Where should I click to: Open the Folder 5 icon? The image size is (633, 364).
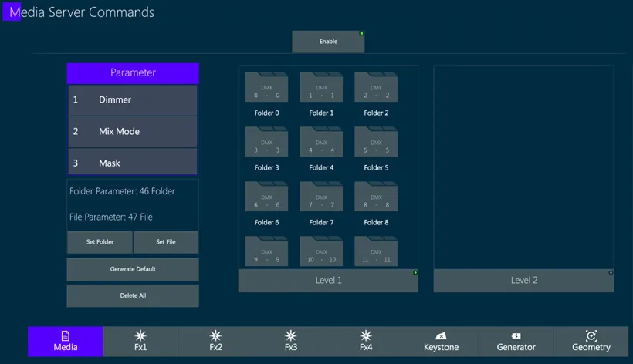(x=376, y=141)
